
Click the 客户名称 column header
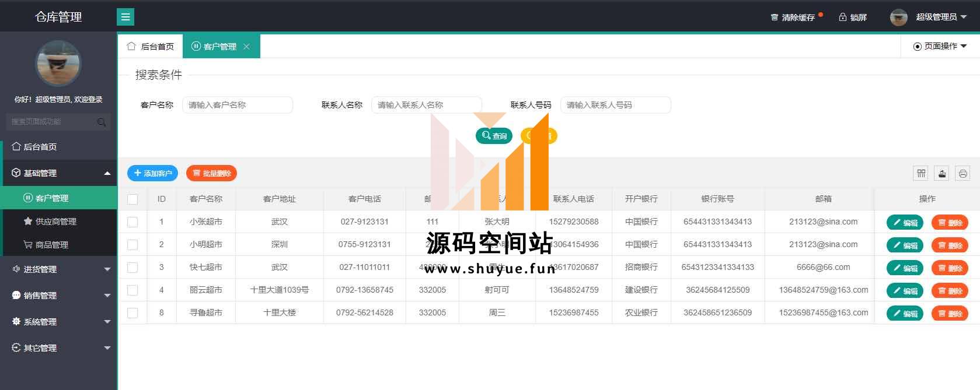(206, 199)
